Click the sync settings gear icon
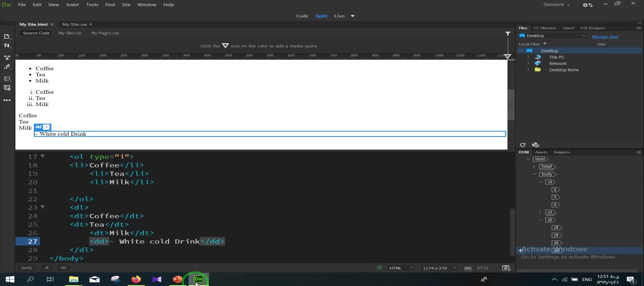Viewport: 644px width, 286px height. click(587, 5)
